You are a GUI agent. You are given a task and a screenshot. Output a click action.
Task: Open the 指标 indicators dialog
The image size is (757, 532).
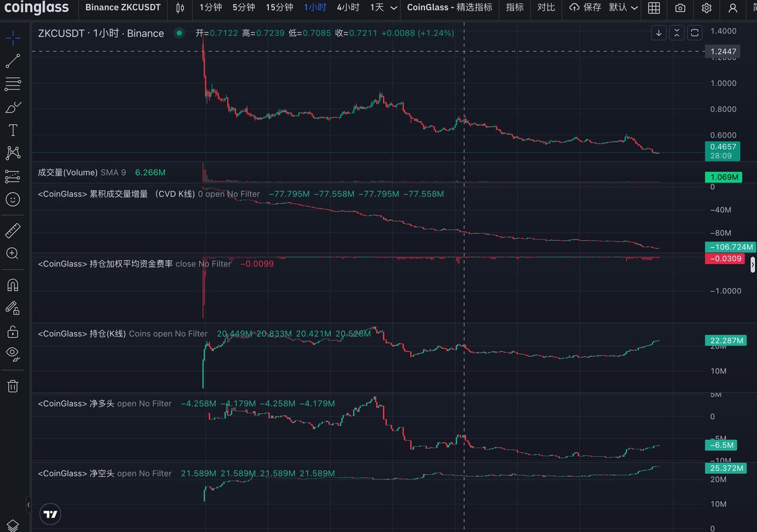tap(515, 8)
